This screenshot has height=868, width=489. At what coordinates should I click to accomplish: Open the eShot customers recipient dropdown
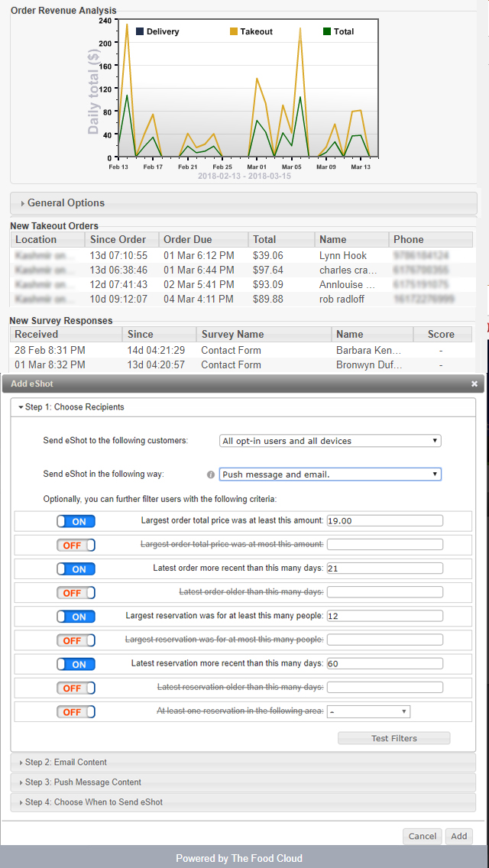[x=329, y=441]
